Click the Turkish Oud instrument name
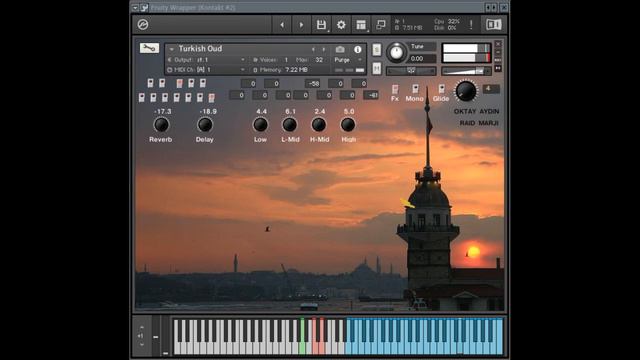 [200, 49]
